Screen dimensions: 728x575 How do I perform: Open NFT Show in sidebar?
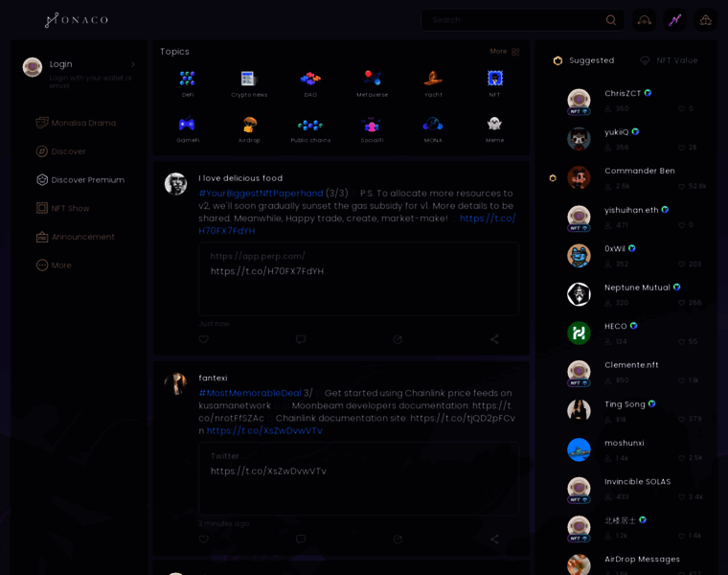click(62, 208)
